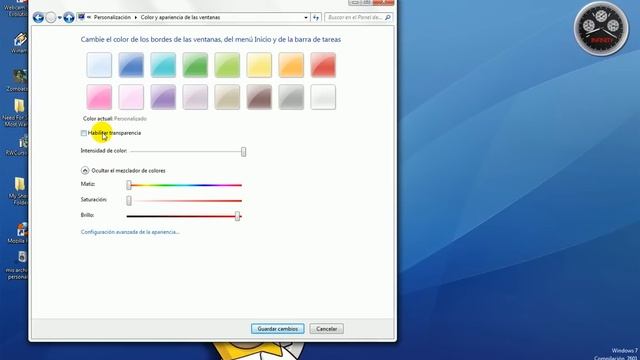The width and height of the screenshot is (640, 360).
Task: Click the 'Intensidad de color' slider handle
Action: (244, 152)
